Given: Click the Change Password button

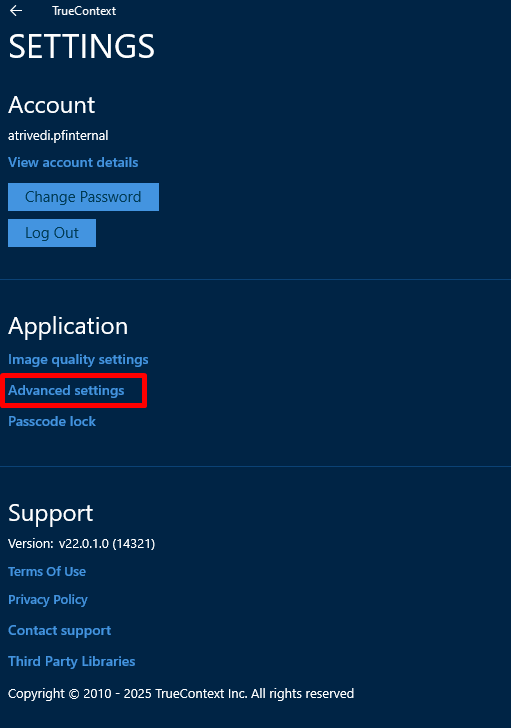Looking at the screenshot, I should click(x=83, y=197).
